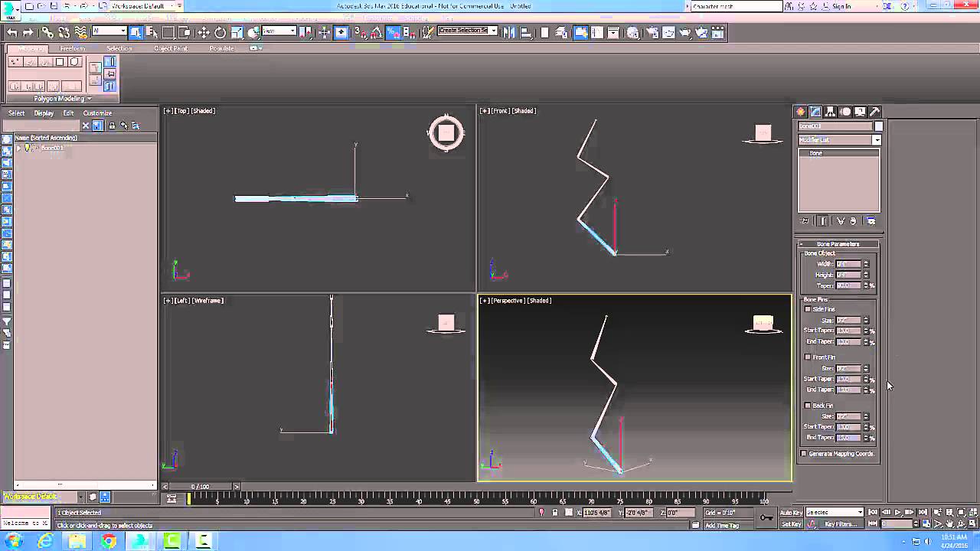Switch to the Populate ribbon tab
The width and height of the screenshot is (980, 551).
tap(220, 48)
